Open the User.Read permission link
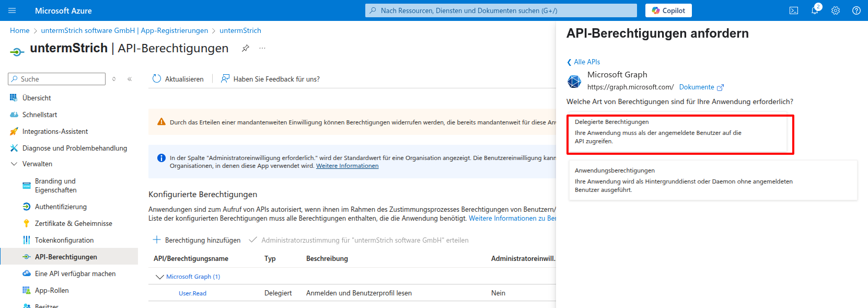Image resolution: width=868 pixels, height=308 pixels. point(192,293)
